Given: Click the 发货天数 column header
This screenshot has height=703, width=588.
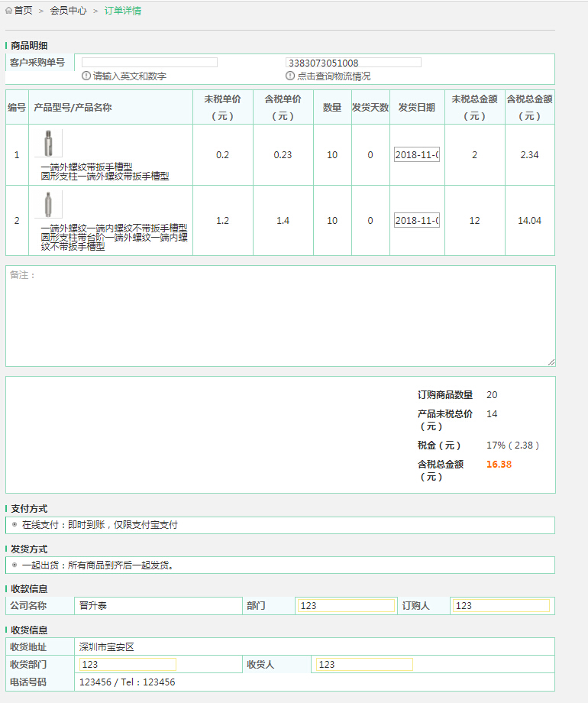Looking at the screenshot, I should [370, 107].
